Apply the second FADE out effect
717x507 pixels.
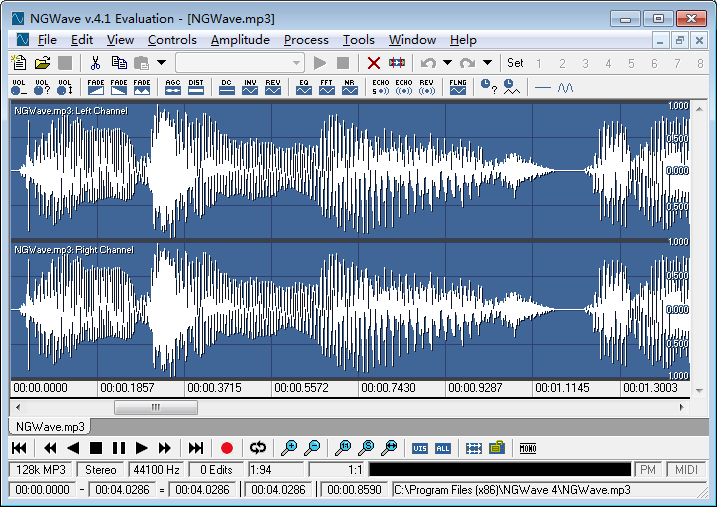point(119,87)
